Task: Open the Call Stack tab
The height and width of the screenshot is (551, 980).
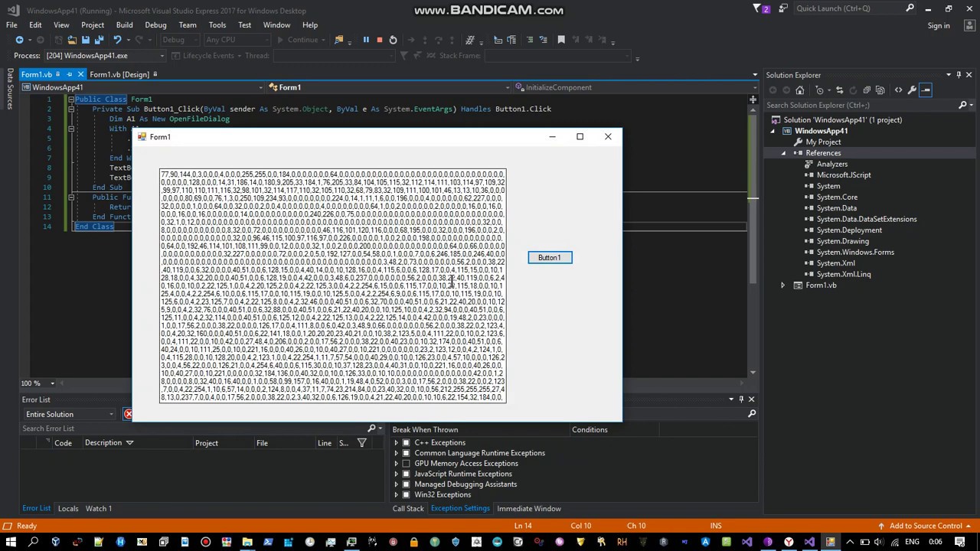Action: point(408,509)
